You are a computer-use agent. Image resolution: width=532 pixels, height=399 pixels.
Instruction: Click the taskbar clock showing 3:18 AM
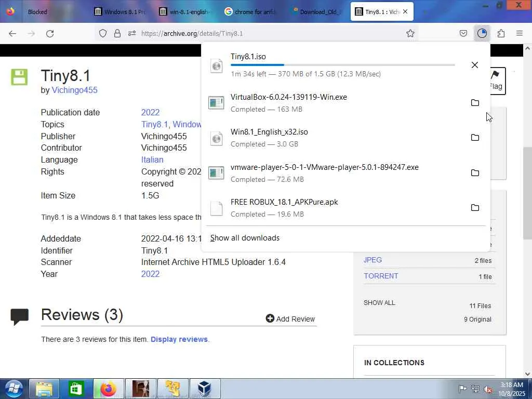coord(512,389)
